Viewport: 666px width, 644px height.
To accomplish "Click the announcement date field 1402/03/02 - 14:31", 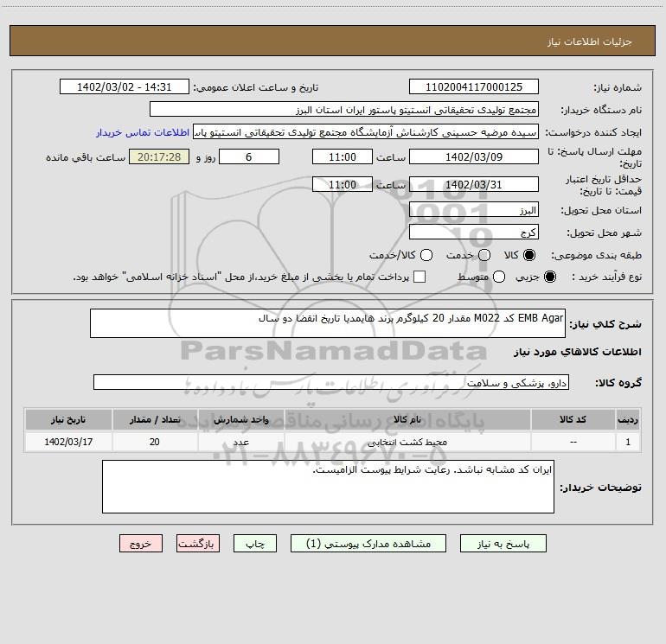I will click(124, 87).
